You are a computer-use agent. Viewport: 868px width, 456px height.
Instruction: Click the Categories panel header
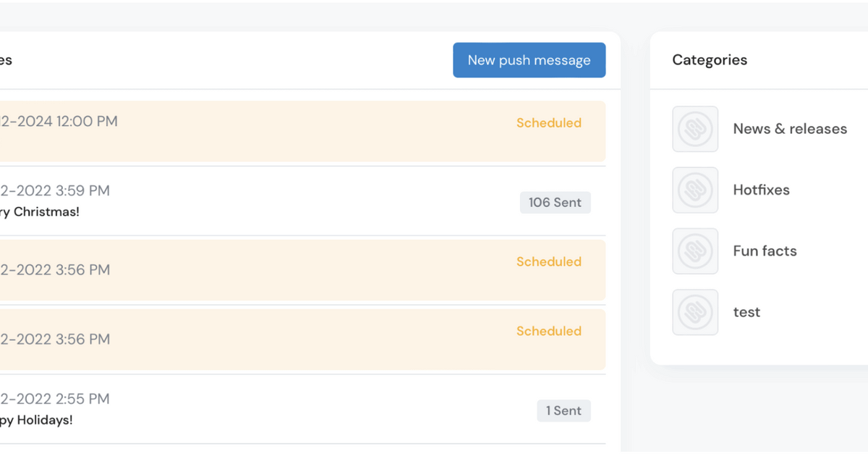(x=710, y=60)
